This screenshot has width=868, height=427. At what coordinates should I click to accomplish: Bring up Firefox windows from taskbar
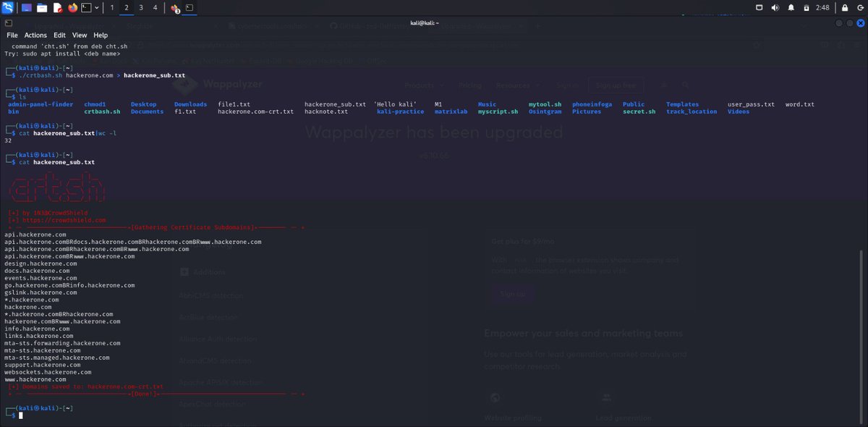(175, 8)
